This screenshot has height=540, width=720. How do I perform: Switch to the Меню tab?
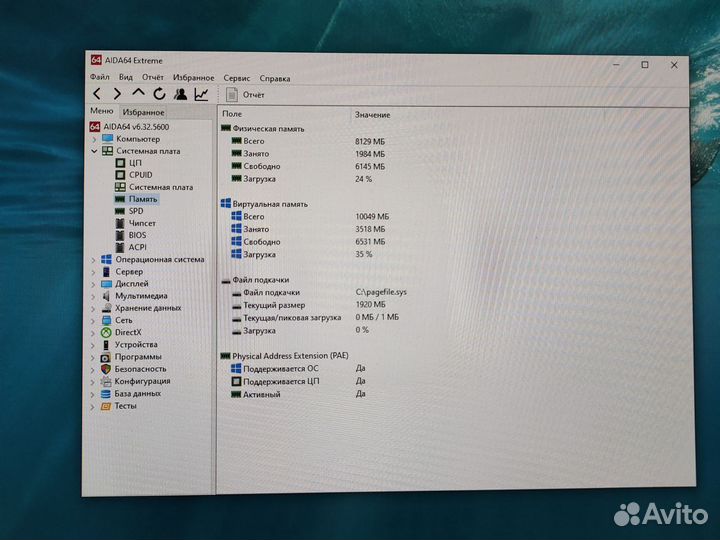coord(101,111)
